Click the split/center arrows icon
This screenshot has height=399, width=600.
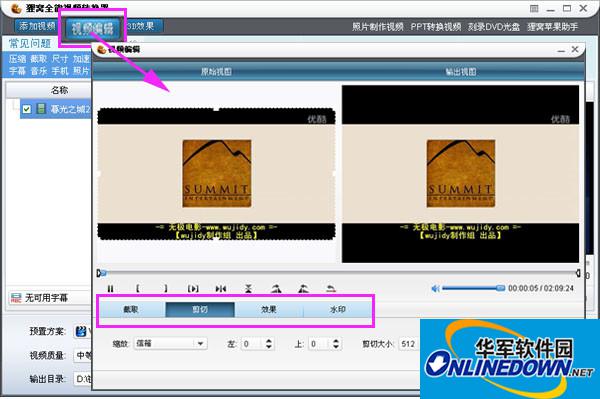pos(221,288)
